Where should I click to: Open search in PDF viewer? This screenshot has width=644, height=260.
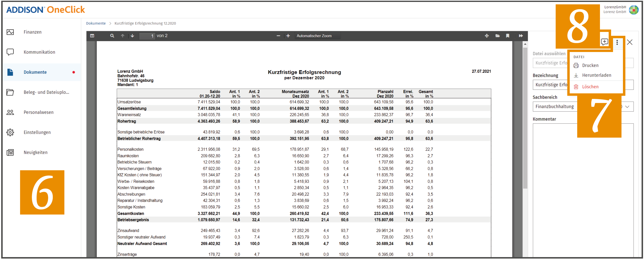[112, 36]
